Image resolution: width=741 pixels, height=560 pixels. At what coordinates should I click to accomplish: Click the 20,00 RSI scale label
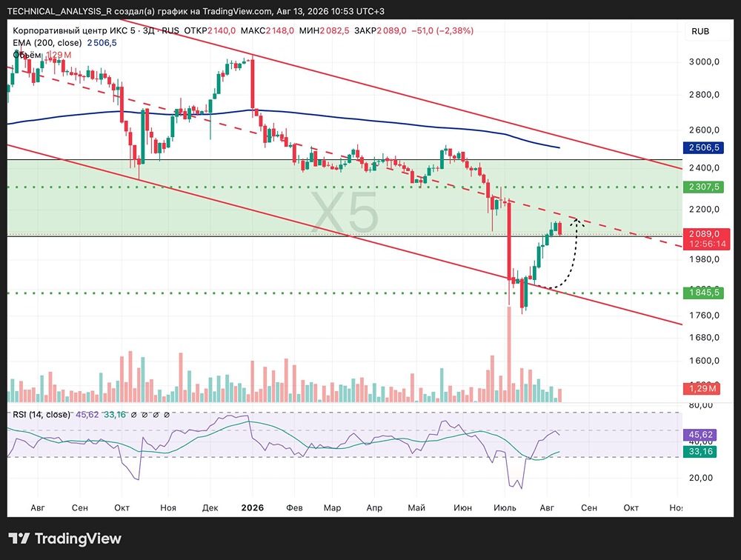pyautogui.click(x=701, y=478)
